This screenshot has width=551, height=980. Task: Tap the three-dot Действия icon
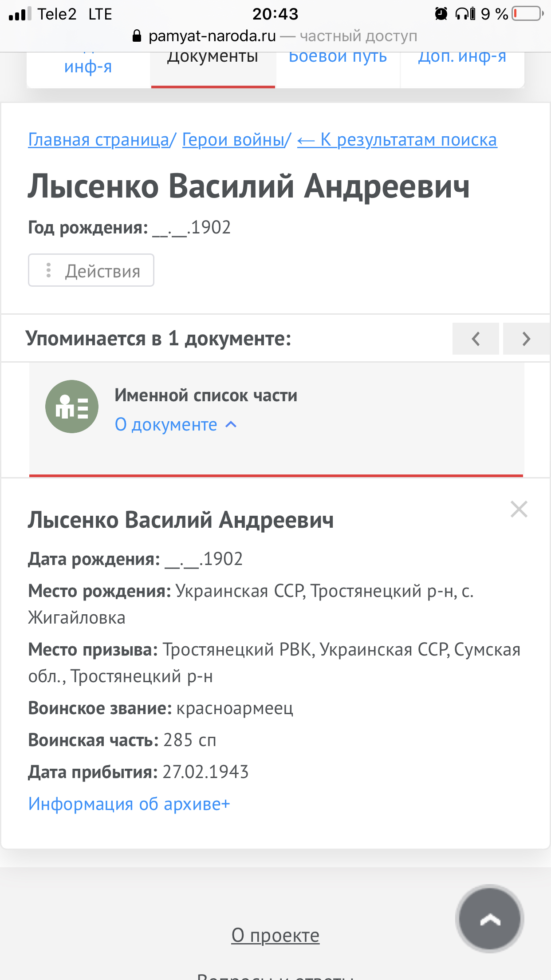[x=49, y=270]
